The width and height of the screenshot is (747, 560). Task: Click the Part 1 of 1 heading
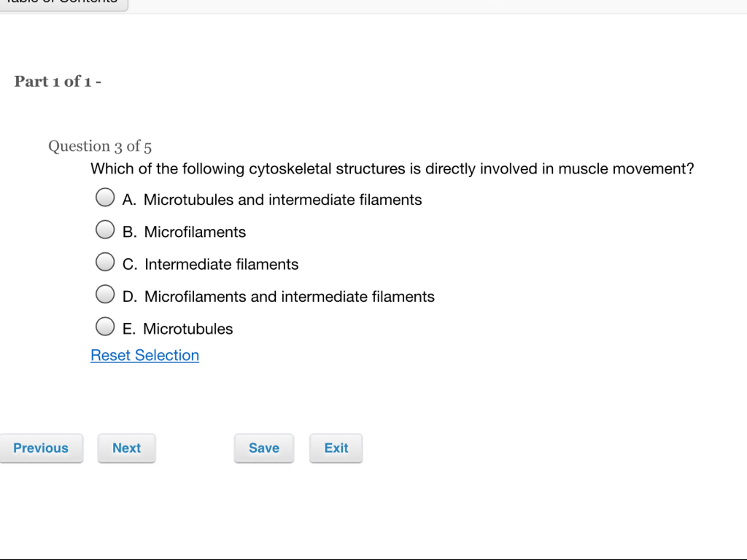point(57,81)
